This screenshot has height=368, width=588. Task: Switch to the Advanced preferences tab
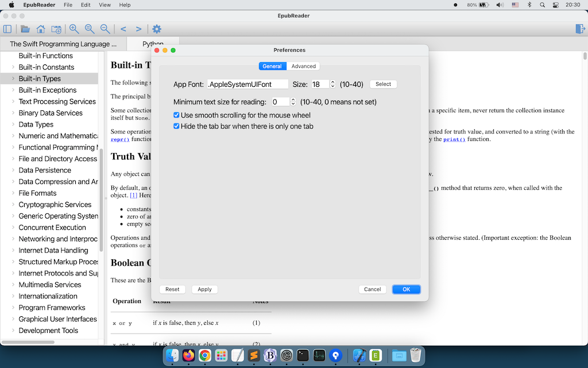pos(304,66)
